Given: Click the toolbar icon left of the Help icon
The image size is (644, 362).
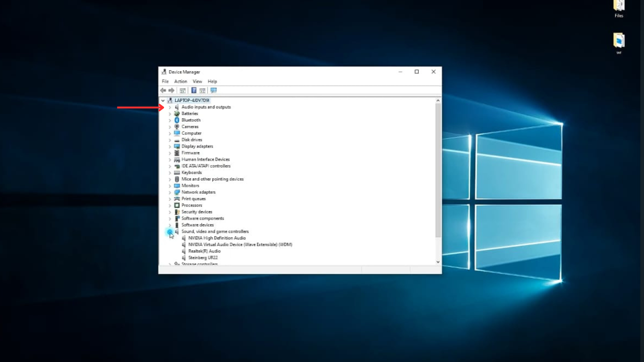Looking at the screenshot, I should (182, 90).
